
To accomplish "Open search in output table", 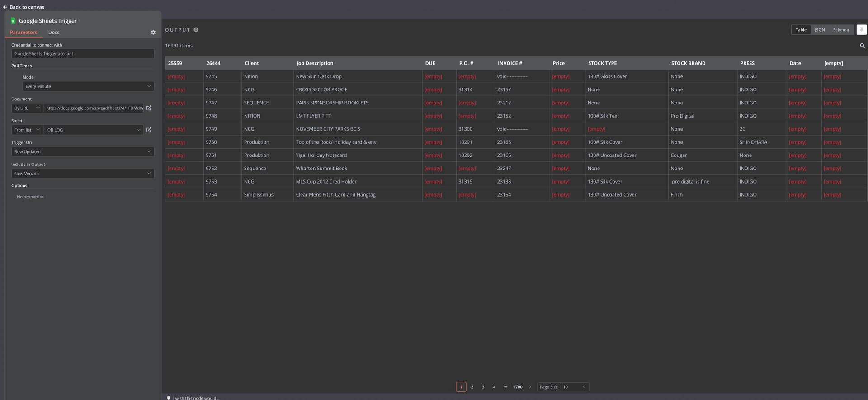I will pyautogui.click(x=862, y=46).
